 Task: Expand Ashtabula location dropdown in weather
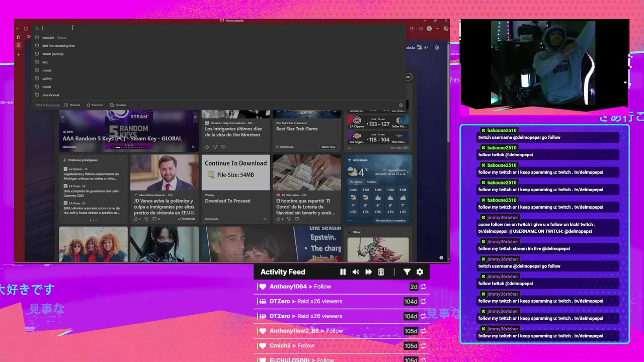click(371, 160)
